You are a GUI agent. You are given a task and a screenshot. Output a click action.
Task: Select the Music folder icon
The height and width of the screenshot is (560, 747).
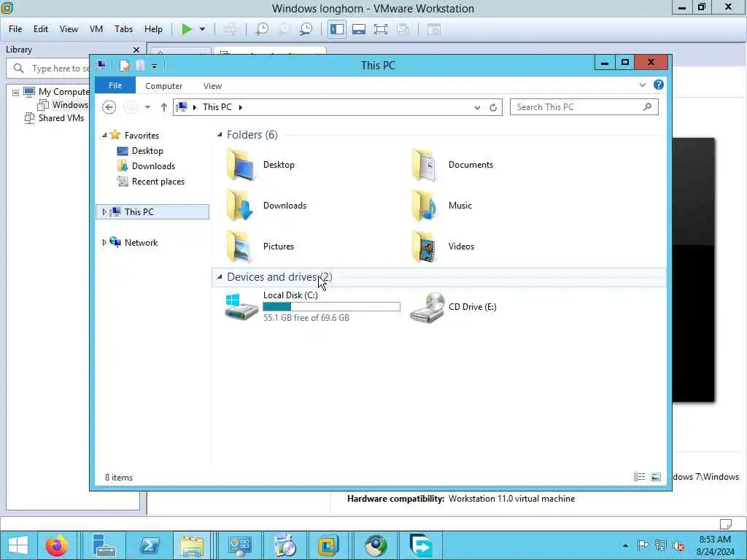(424, 205)
